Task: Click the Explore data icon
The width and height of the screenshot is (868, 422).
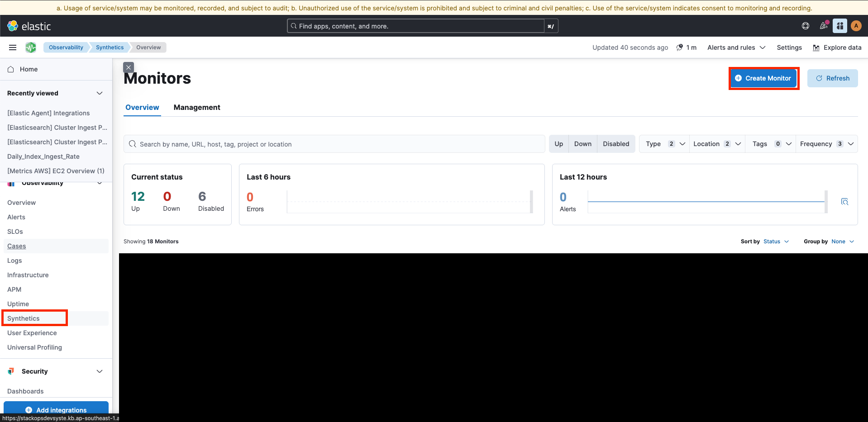Action: tap(816, 47)
